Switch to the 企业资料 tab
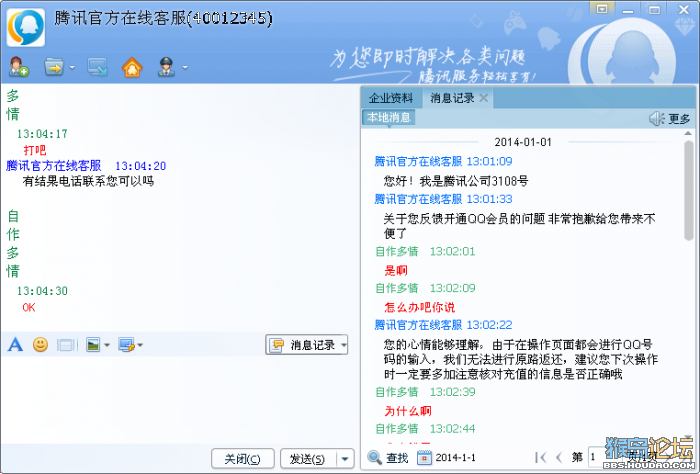The width and height of the screenshot is (700, 474). 391,98
